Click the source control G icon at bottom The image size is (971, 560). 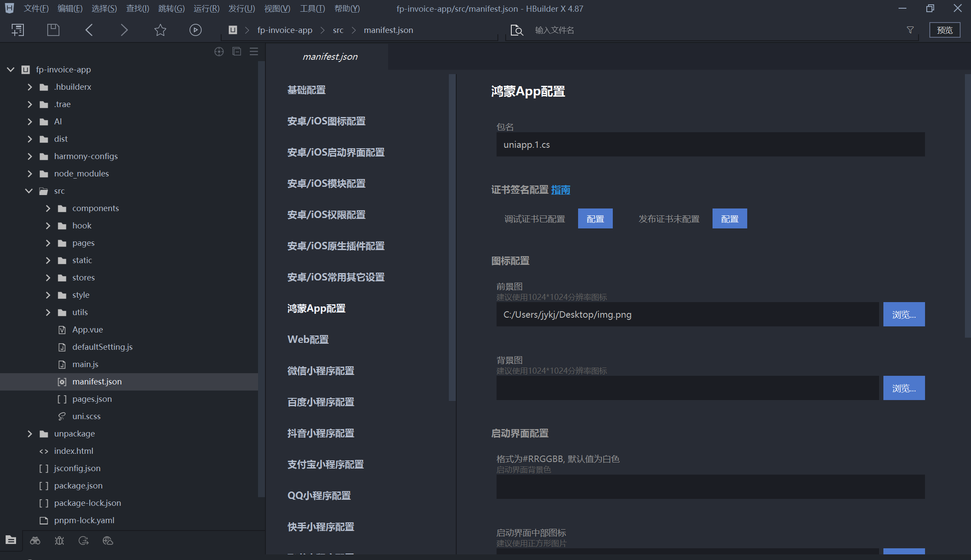click(84, 540)
